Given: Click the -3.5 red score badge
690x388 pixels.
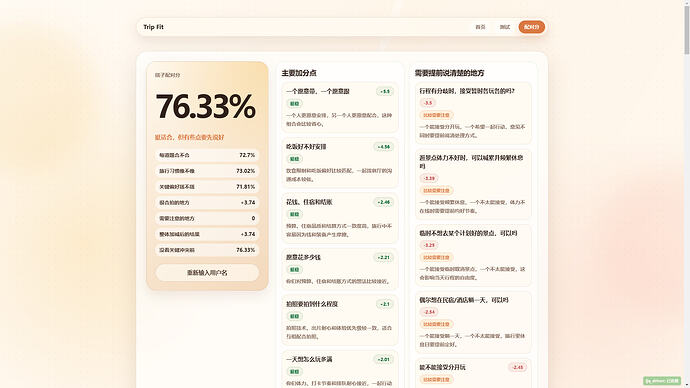Looking at the screenshot, I should (428, 103).
